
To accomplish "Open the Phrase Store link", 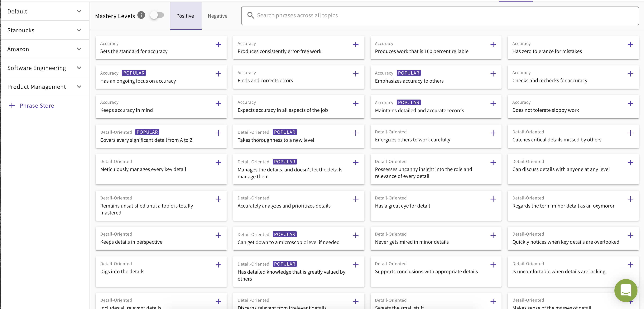I will (x=36, y=105).
